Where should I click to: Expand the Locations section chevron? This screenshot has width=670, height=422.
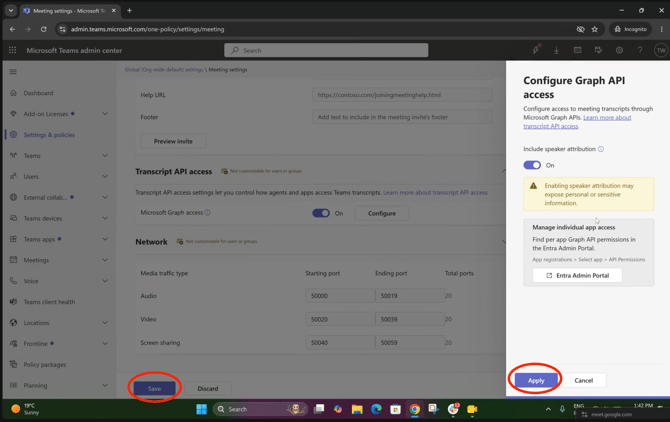[105, 322]
